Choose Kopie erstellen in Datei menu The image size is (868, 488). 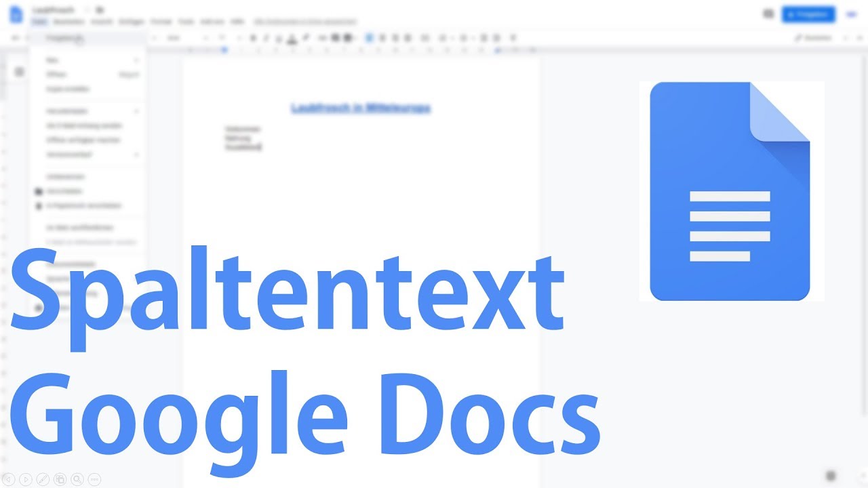click(68, 89)
